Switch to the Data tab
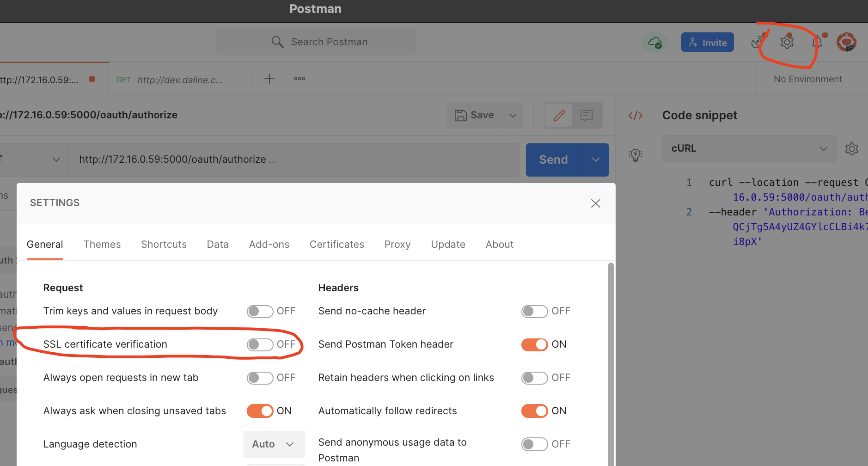The height and width of the screenshot is (466, 868). pyautogui.click(x=218, y=245)
